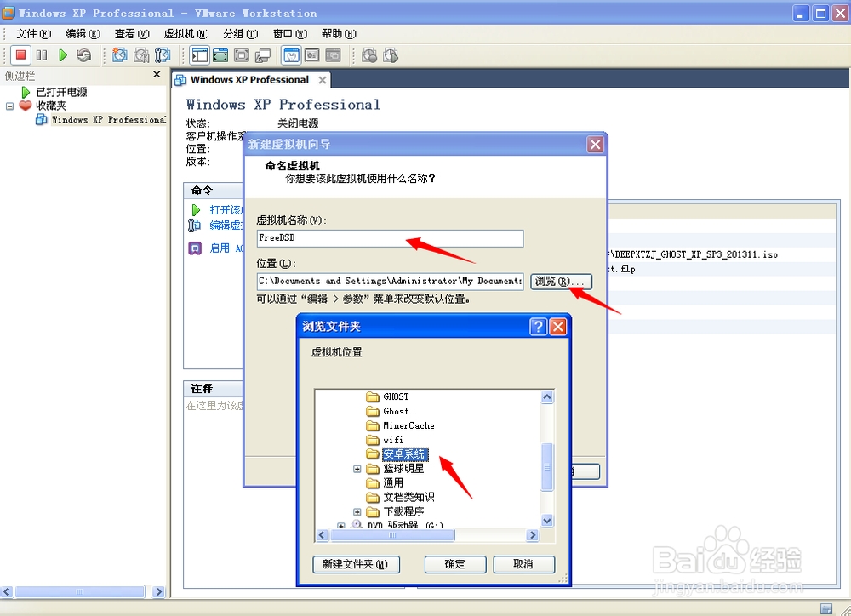
Task: Open the 编辑(E) menu
Action: tap(83, 34)
